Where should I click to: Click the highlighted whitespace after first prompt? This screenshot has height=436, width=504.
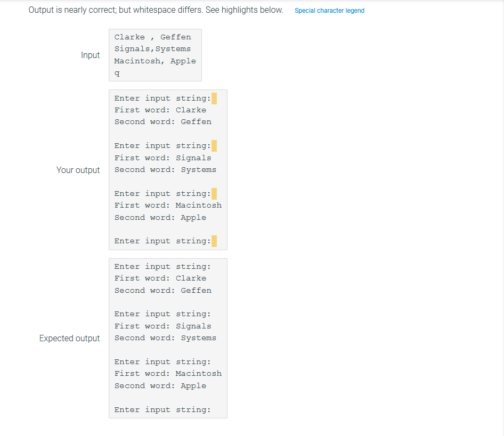point(214,98)
